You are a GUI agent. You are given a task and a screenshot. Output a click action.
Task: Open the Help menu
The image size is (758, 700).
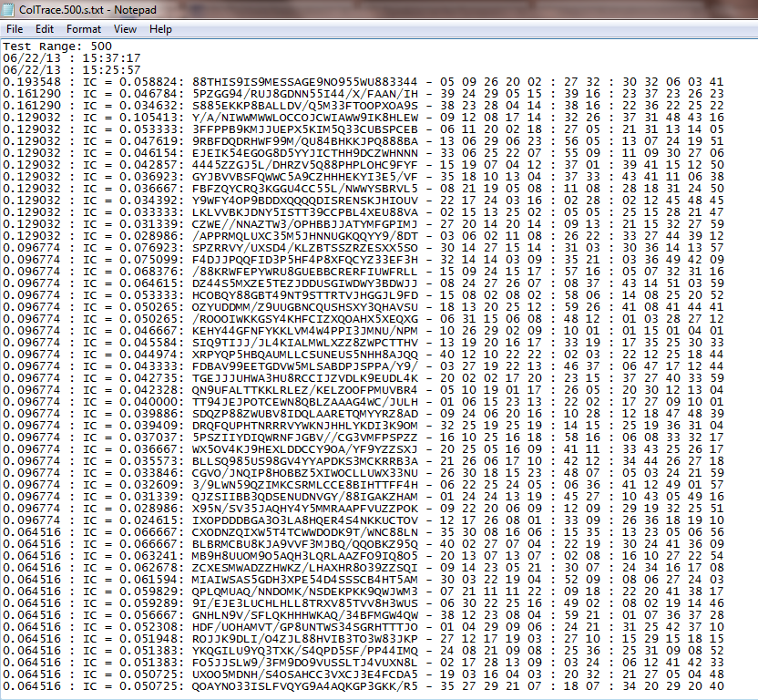click(x=160, y=29)
